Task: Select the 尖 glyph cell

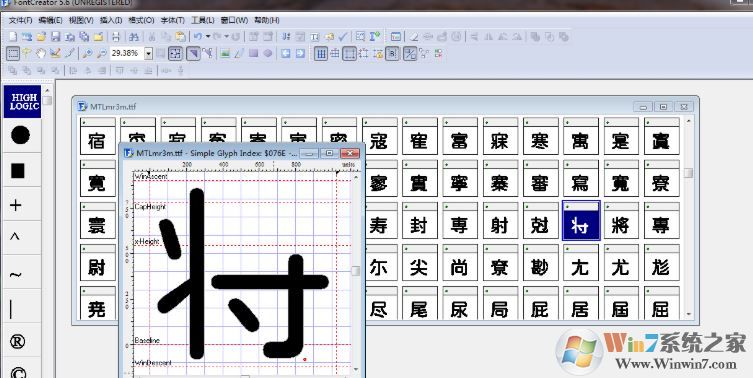Action: coord(420,263)
